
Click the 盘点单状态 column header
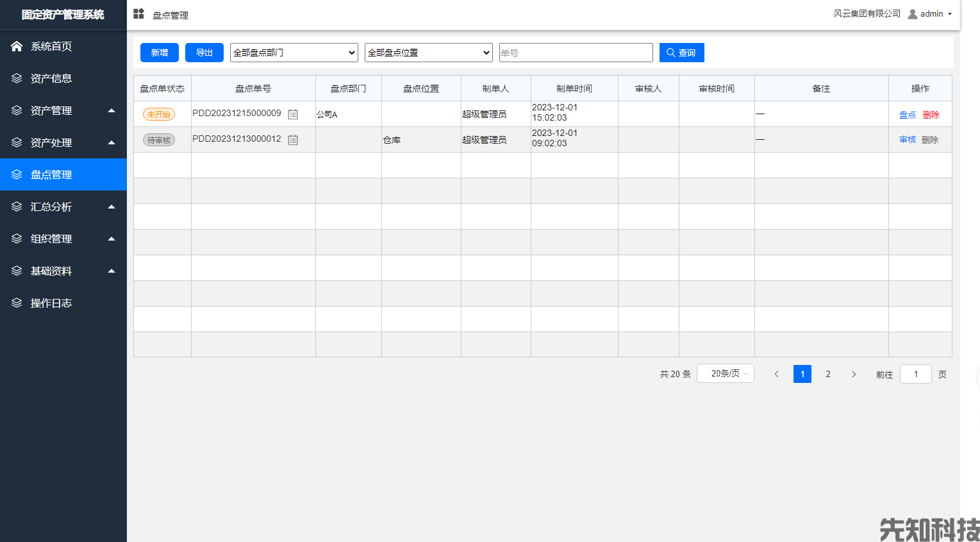pos(162,89)
